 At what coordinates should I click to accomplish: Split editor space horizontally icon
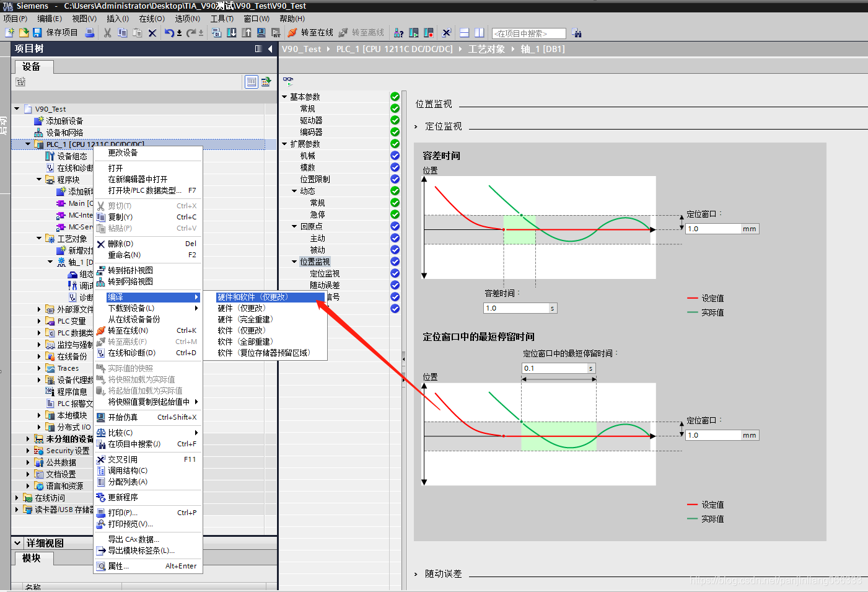tap(464, 33)
